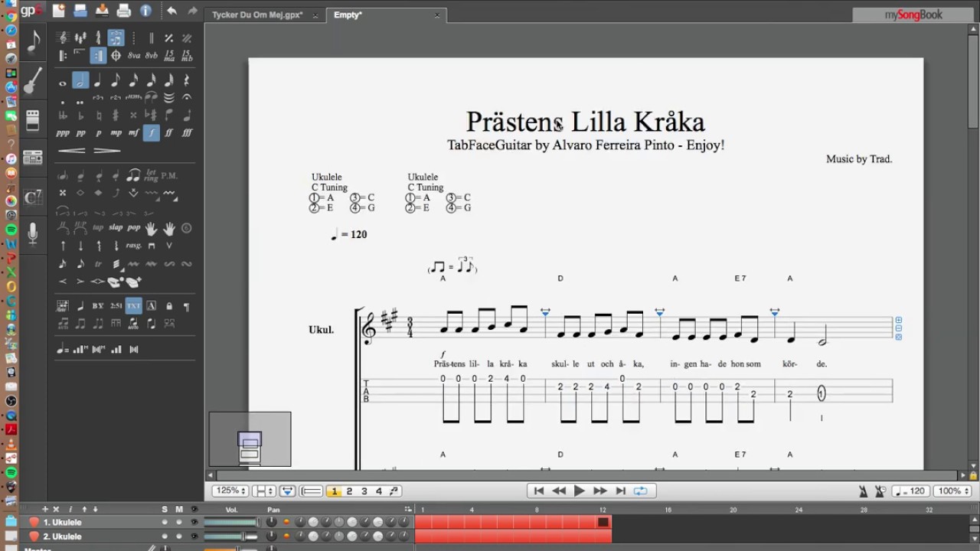Screen dimensions: 980x551
Task: Toggle the TXT text tool
Action: pos(133,306)
